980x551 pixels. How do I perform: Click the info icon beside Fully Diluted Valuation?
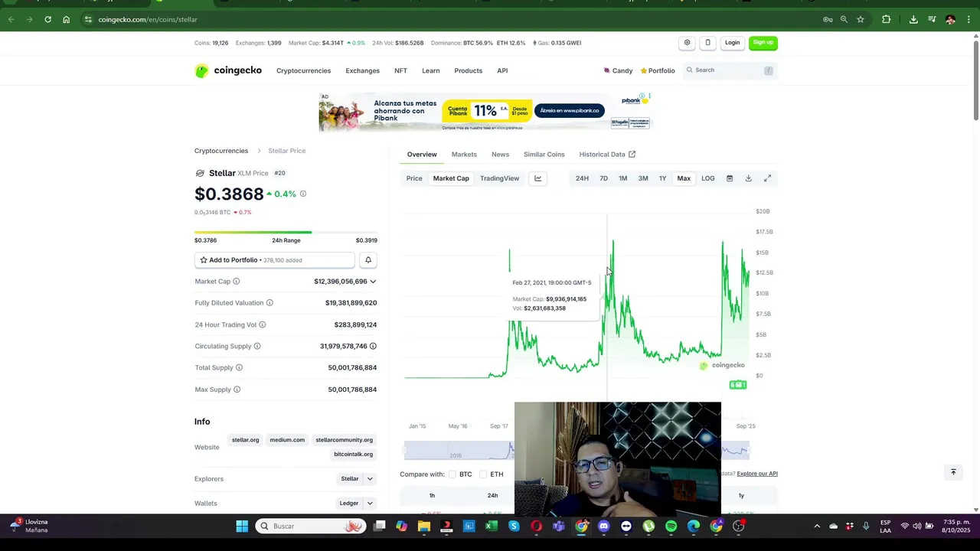tap(269, 303)
